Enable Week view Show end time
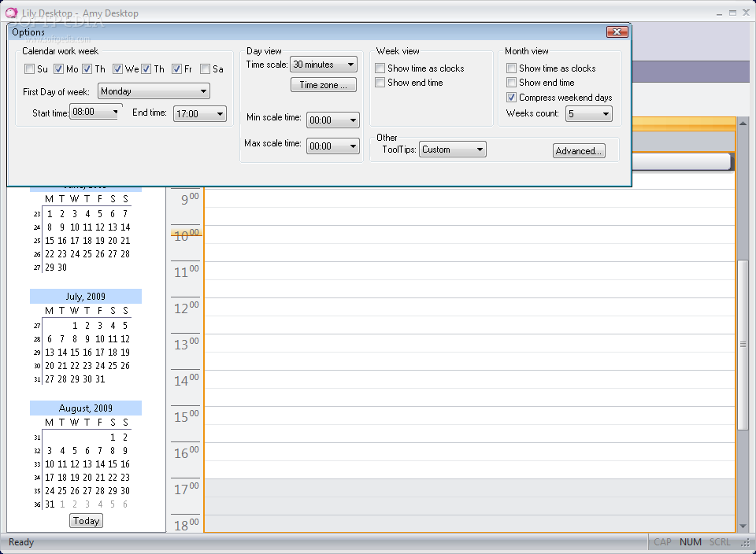The width and height of the screenshot is (756, 554). coord(380,83)
